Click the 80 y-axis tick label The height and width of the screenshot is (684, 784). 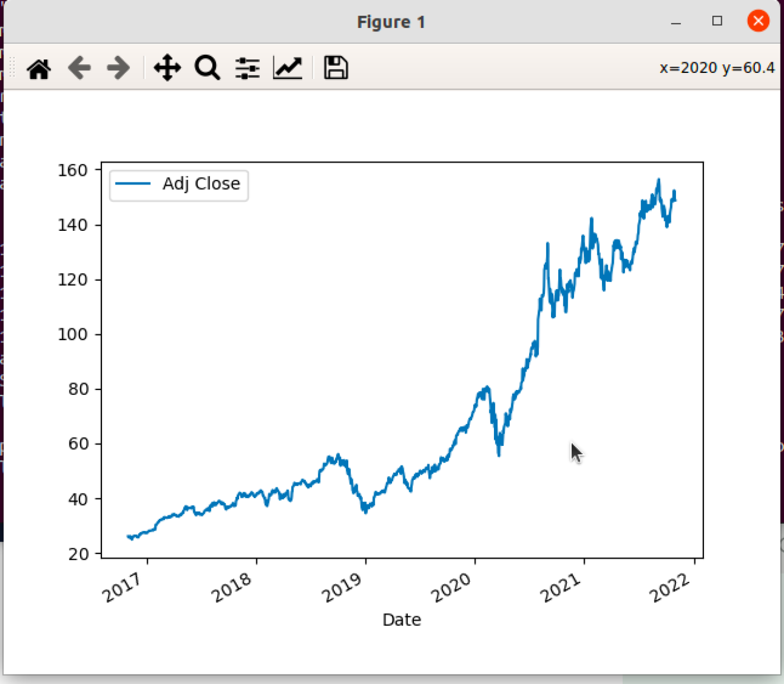(x=78, y=389)
